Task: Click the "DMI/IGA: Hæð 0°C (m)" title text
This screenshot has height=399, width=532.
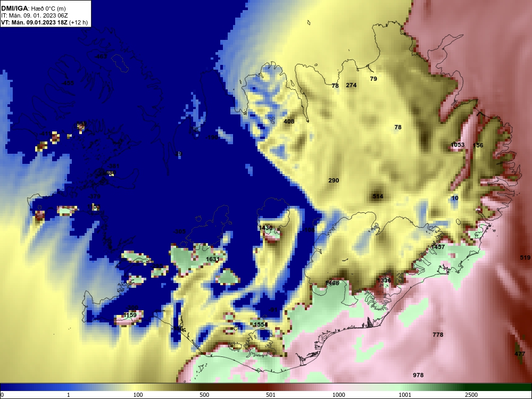Action: (32, 9)
